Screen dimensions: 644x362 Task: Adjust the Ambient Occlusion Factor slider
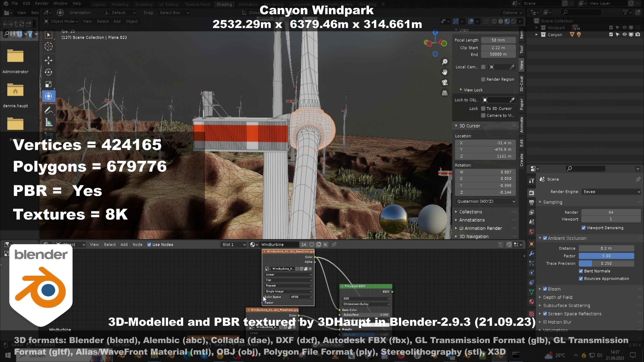click(606, 256)
